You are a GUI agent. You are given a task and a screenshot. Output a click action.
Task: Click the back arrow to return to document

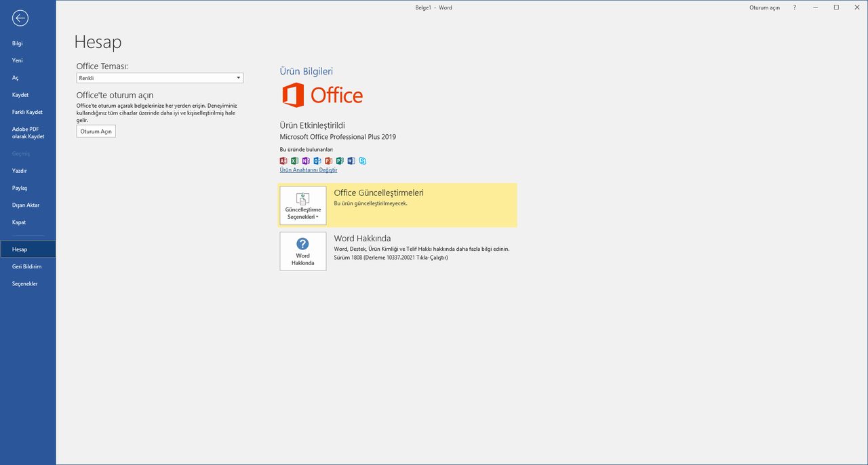(20, 18)
